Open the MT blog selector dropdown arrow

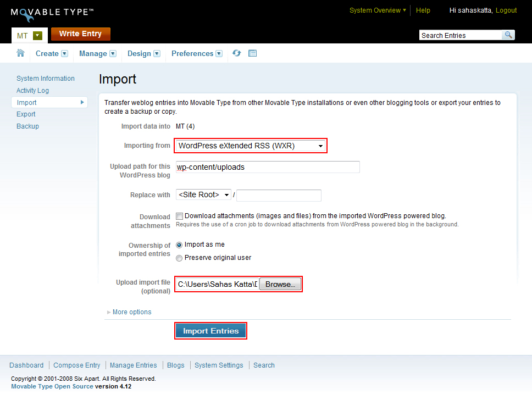click(x=37, y=35)
